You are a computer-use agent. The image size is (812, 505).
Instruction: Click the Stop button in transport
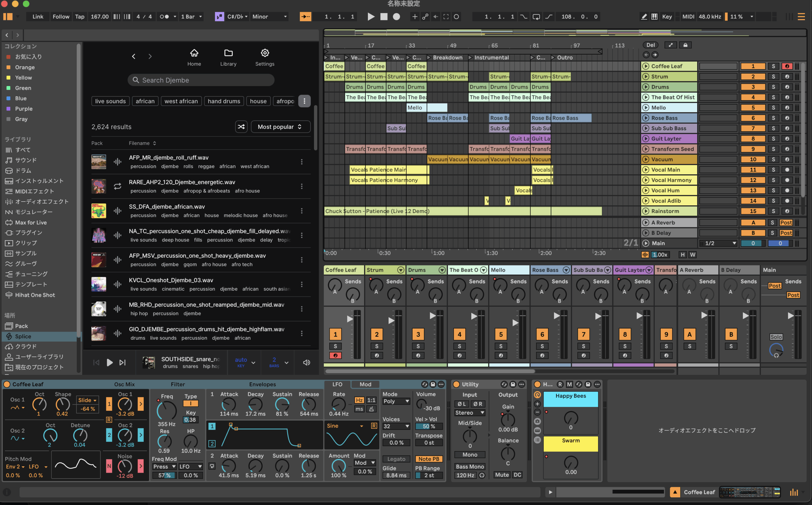pyautogui.click(x=384, y=17)
